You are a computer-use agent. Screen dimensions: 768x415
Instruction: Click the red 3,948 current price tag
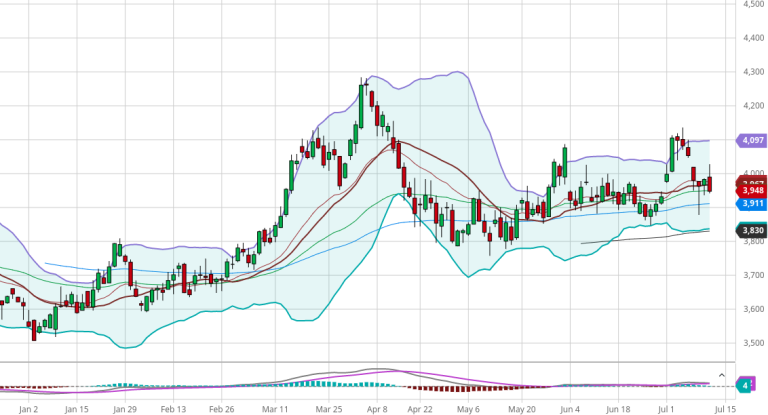[750, 189]
